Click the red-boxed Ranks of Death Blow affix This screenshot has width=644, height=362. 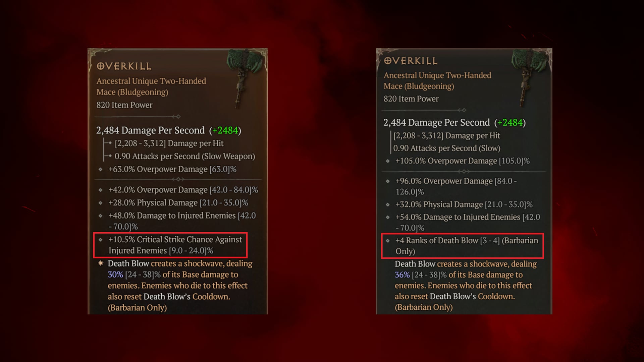(462, 246)
